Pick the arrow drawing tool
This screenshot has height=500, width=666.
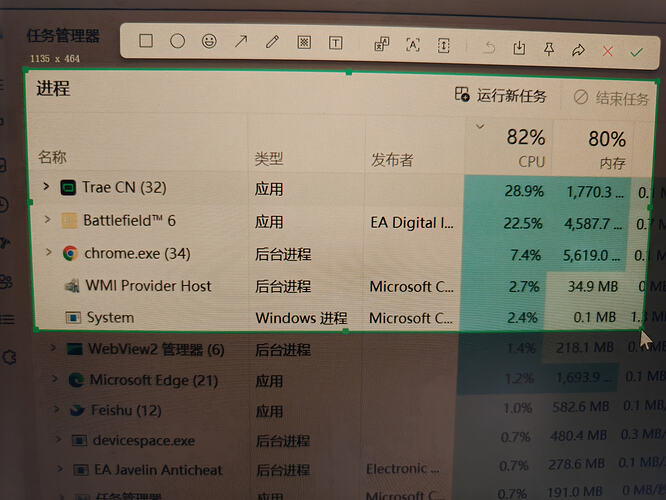241,41
